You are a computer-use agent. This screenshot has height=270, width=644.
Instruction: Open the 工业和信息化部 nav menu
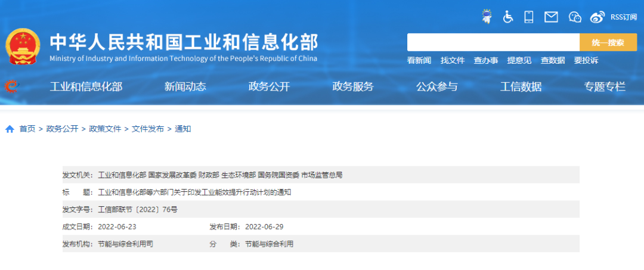coord(86,87)
